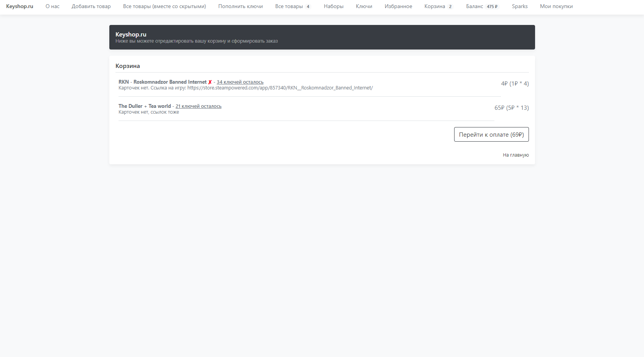This screenshot has width=644, height=357.
Task: Go to 'Все товары (вместе со скрытыми)'
Action: click(x=164, y=7)
